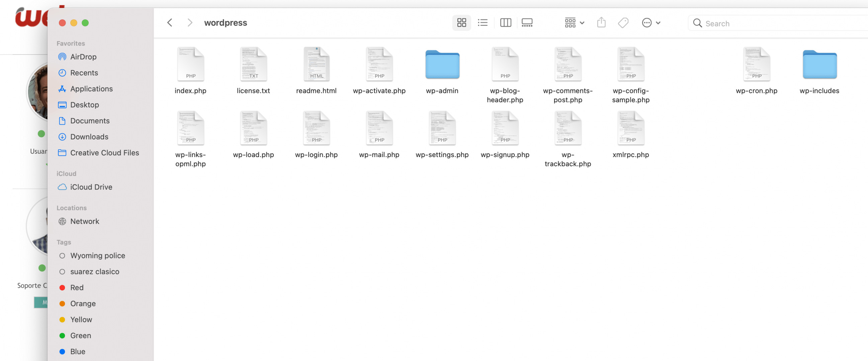Select the wp-links-opml.php file icon
868x361 pixels.
[x=191, y=128]
